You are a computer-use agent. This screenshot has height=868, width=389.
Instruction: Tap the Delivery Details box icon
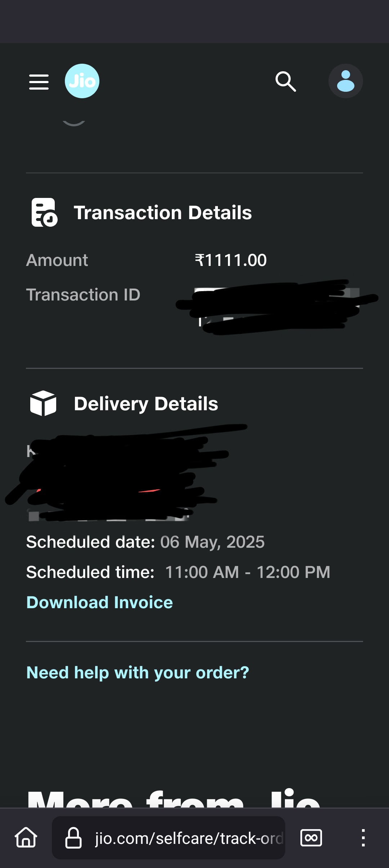43,403
